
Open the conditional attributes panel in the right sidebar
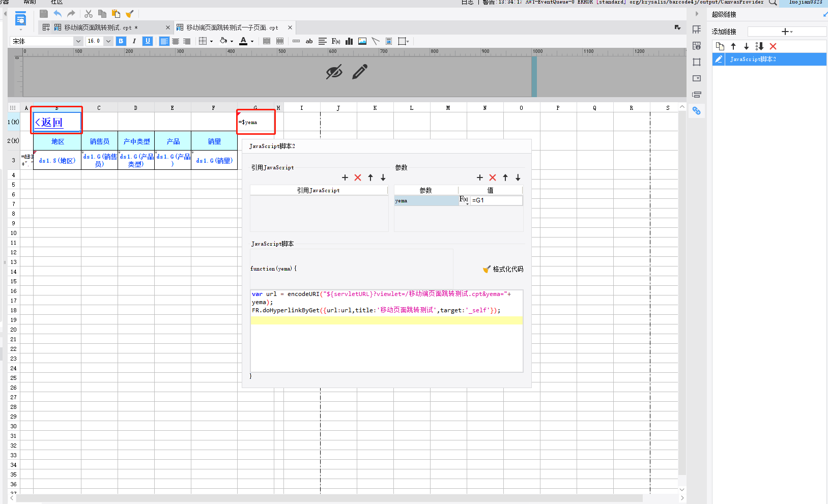pos(697,95)
